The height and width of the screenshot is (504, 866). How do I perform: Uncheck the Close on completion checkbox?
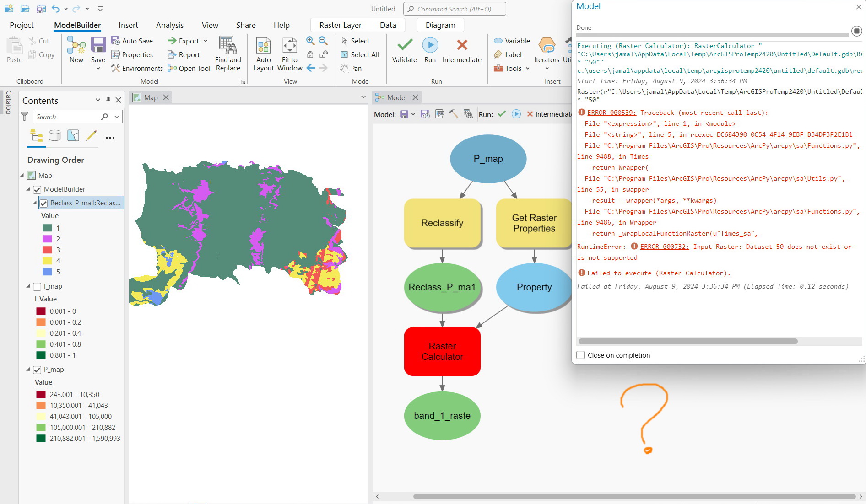click(580, 355)
